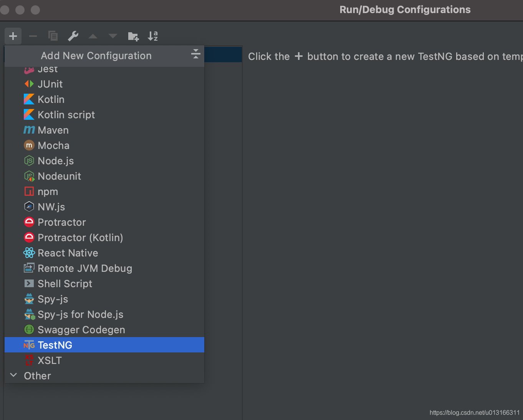
Task: Click the JUnit arrows icon
Action: coord(29,84)
